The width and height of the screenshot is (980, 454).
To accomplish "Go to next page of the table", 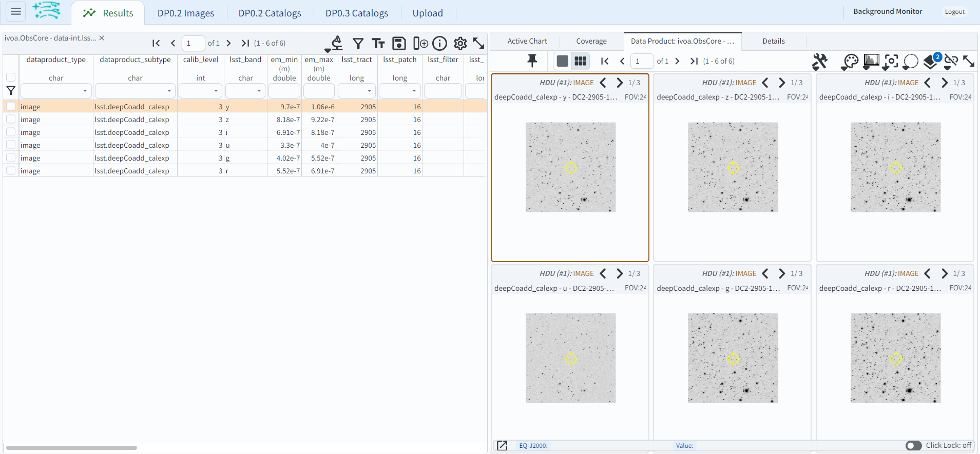I will [x=228, y=43].
